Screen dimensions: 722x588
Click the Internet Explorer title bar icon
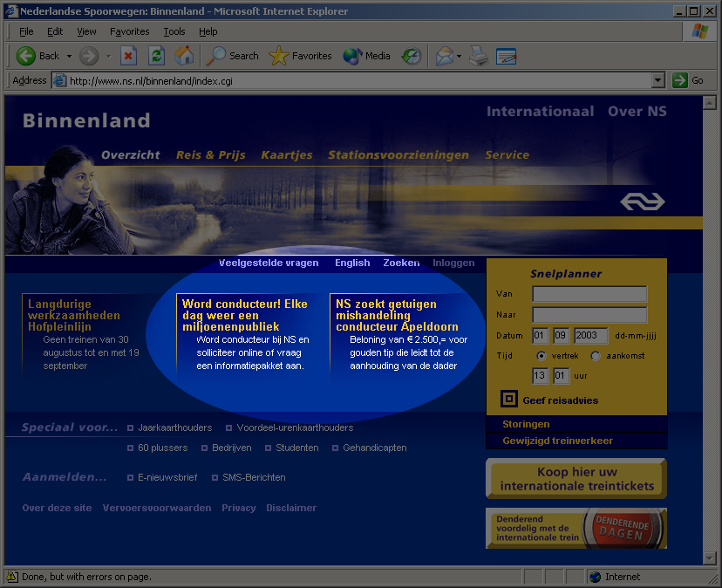[x=11, y=11]
